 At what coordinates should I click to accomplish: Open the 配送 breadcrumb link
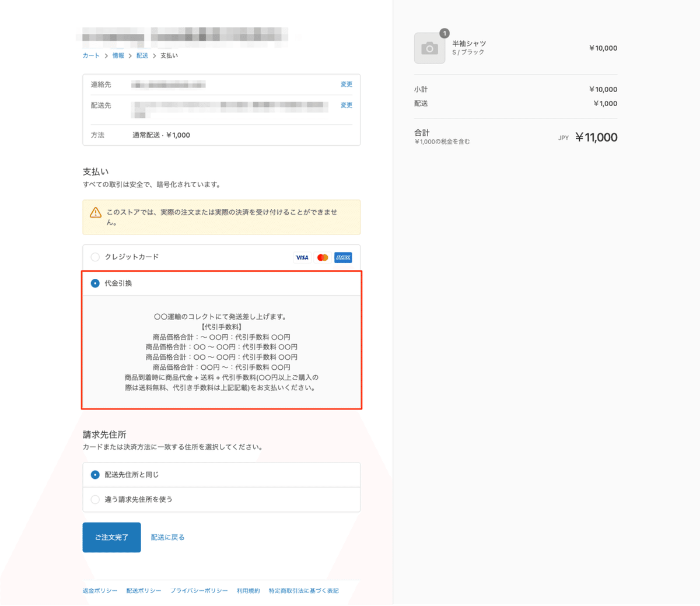142,55
